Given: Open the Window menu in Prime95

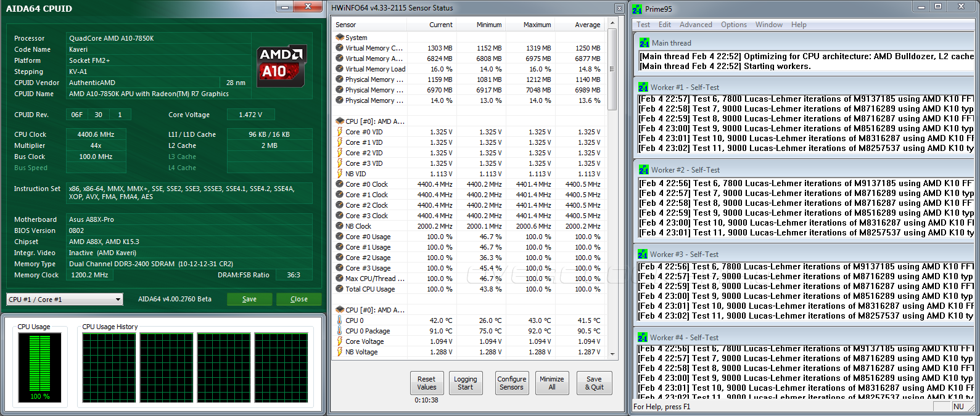Looking at the screenshot, I should pos(769,25).
